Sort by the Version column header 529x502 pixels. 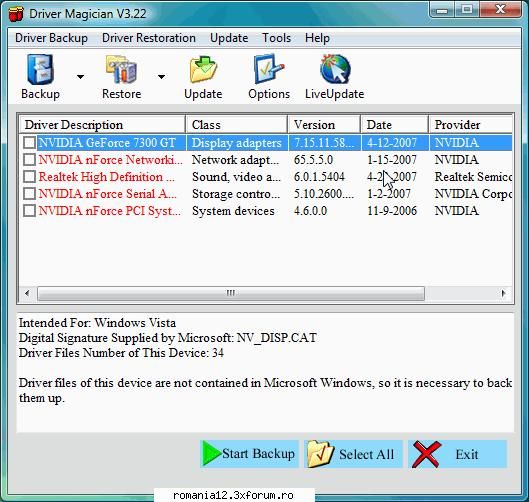click(324, 125)
